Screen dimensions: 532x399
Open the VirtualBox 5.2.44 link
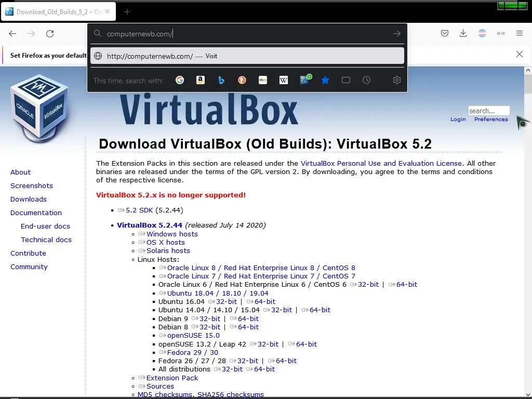149,225
